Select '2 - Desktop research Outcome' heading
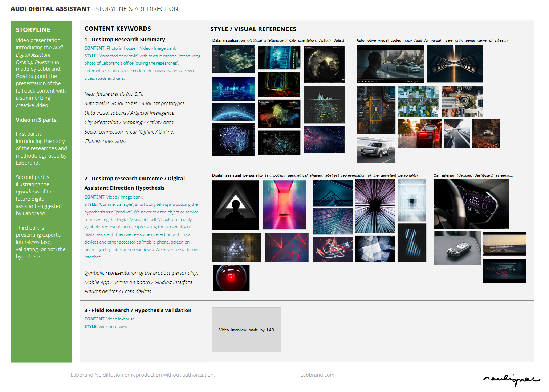Image resolution: width=549 pixels, height=392 pixels. 135,183
